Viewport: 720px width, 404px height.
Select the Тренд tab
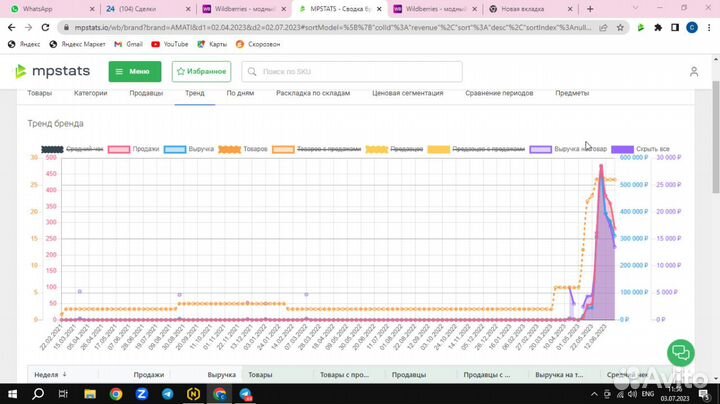195,93
